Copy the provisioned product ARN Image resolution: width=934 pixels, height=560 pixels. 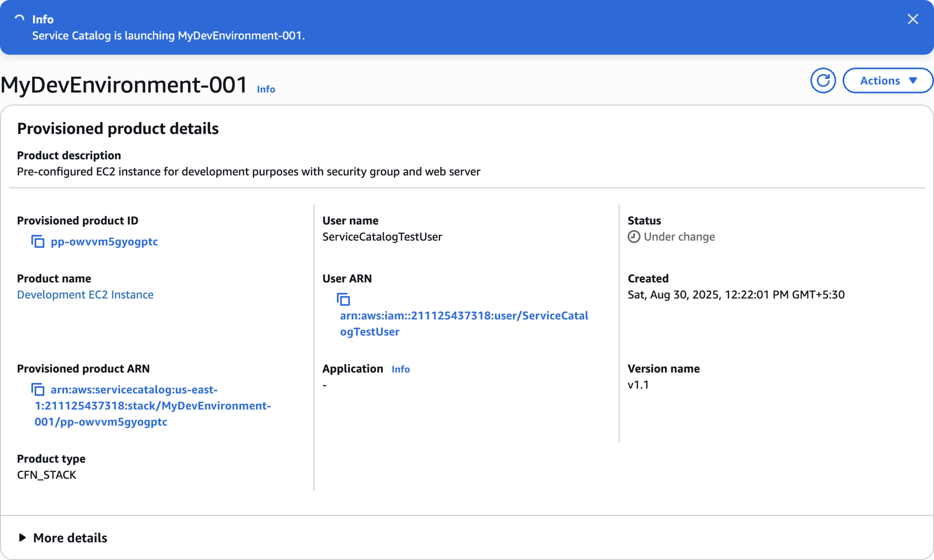38,390
